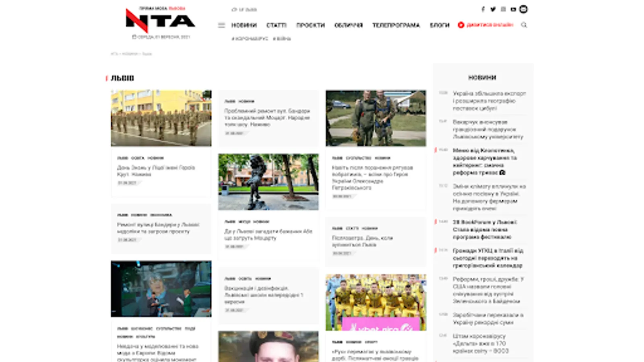644x362 pixels.
Task: Open the Героя України Олександра Петраківського headline
Action: point(373,178)
